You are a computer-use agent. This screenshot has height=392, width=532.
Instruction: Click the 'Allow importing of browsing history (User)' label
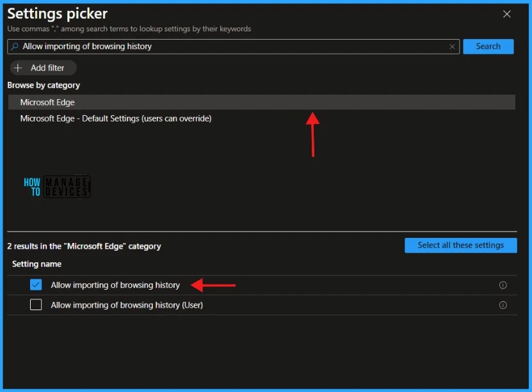127,305
